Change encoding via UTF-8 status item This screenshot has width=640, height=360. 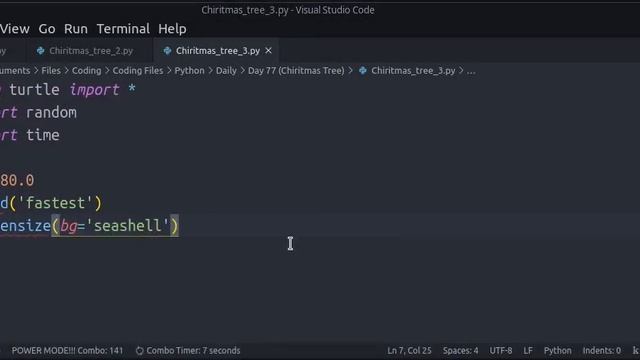point(501,351)
